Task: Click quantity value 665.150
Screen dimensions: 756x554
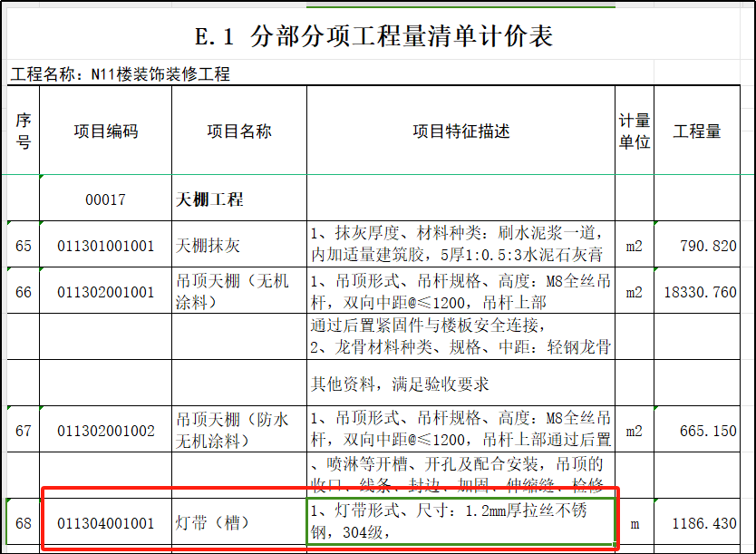Action: click(695, 430)
